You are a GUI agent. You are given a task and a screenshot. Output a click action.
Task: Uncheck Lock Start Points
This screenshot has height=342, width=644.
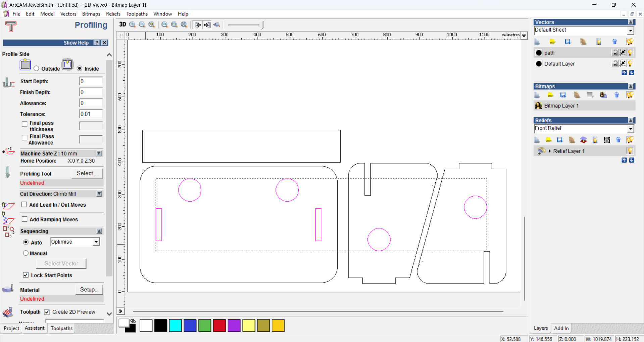(x=26, y=275)
